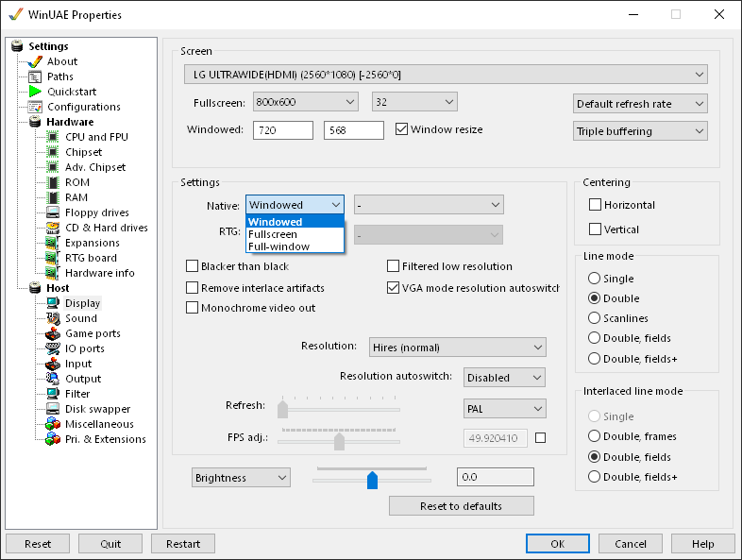The height and width of the screenshot is (560, 742).
Task: Click the Configurations icon
Action: [35, 107]
